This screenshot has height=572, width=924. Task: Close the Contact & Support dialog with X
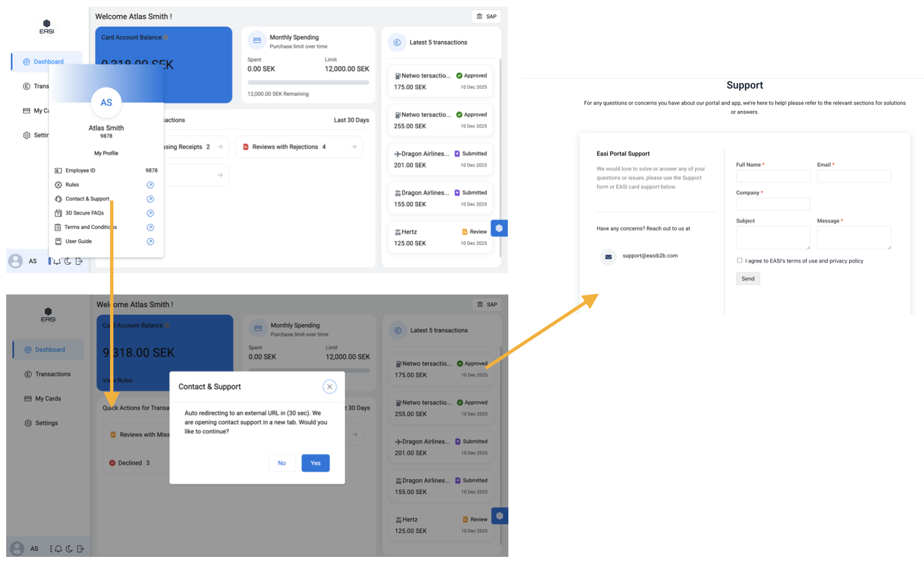(x=330, y=387)
